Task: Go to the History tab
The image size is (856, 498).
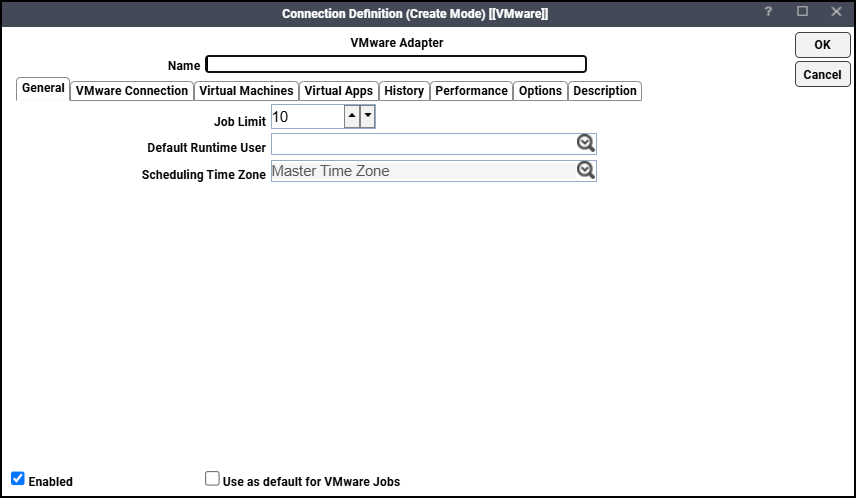Action: point(404,91)
